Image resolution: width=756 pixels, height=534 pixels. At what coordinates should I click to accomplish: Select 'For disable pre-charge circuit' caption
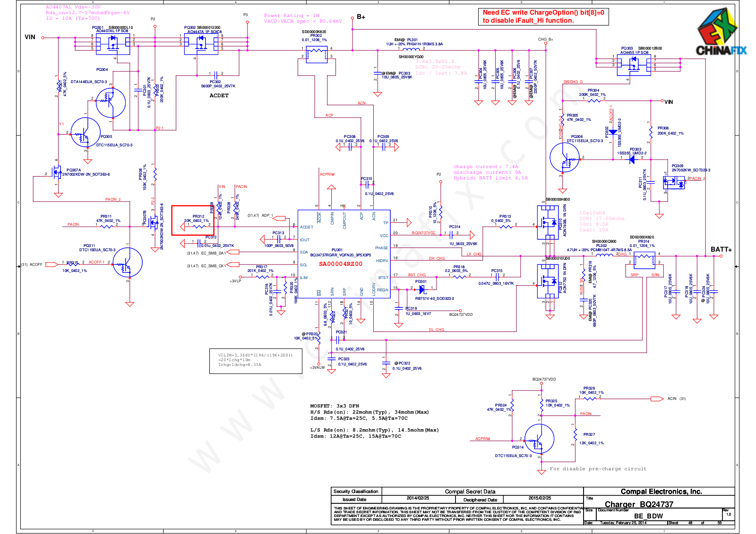click(598, 469)
